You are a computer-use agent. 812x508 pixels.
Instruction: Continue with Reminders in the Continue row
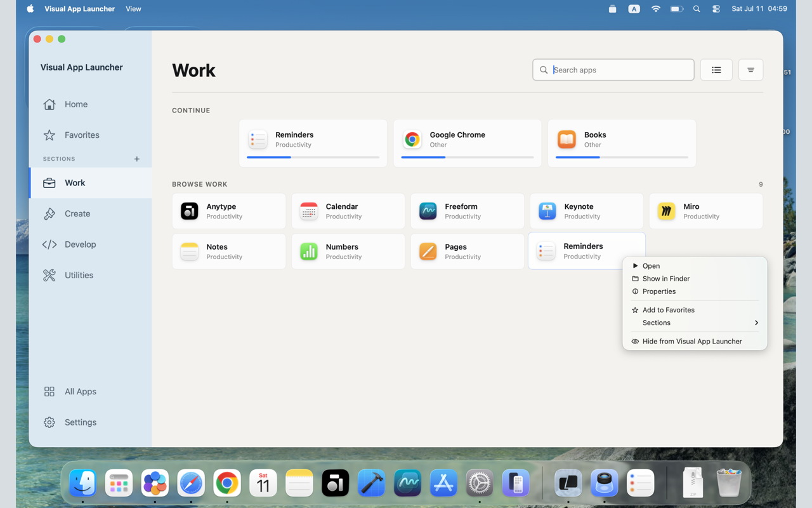click(x=313, y=144)
